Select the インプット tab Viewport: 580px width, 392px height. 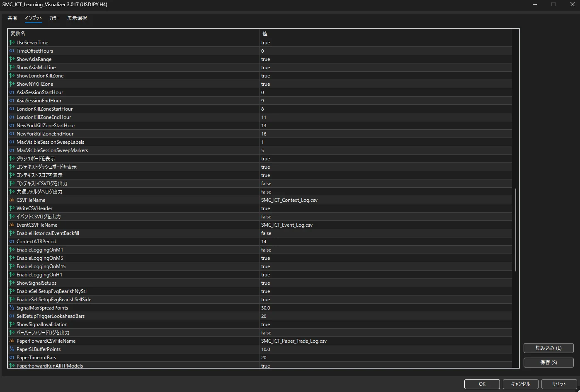click(x=34, y=18)
